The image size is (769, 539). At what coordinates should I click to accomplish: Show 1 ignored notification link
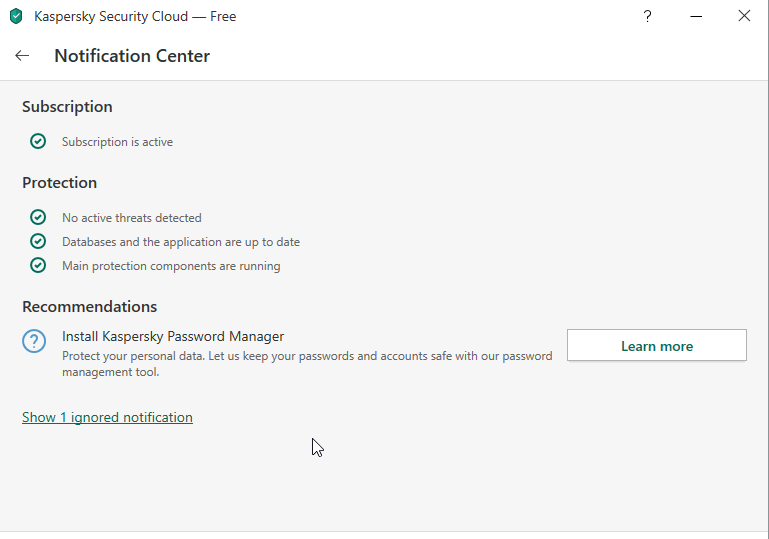[x=107, y=417]
